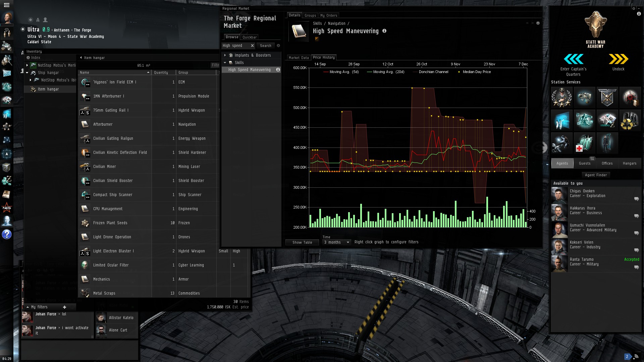Click the station information icon
Viewport: 644px width, 362px height.
639,14
